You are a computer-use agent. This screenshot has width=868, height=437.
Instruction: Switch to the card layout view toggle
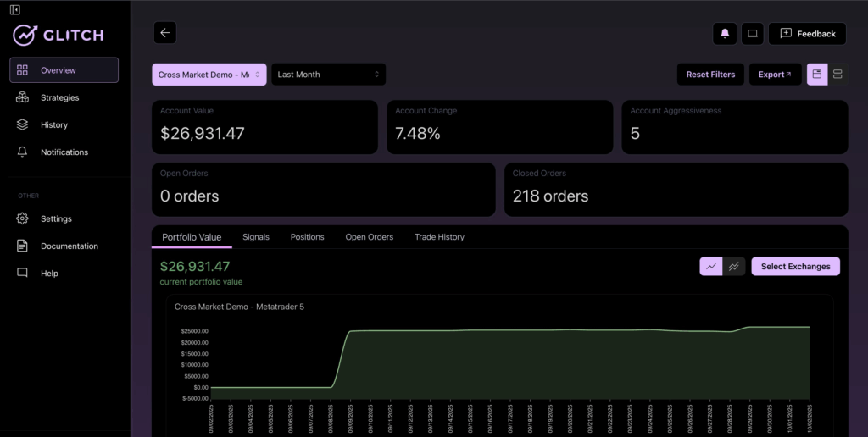click(x=817, y=75)
